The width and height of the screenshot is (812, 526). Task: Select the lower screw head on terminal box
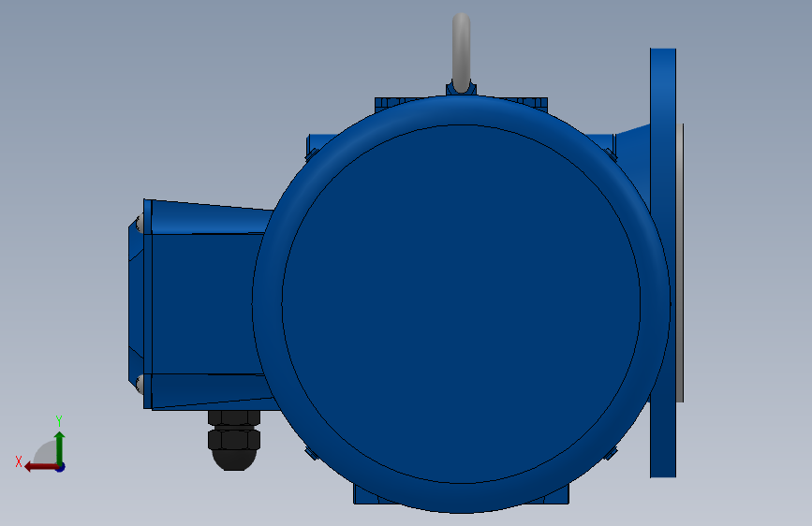140,384
